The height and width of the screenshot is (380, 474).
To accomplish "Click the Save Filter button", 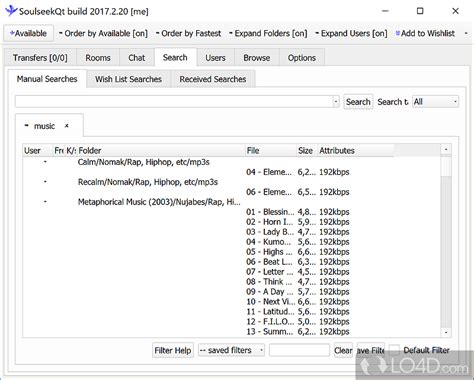I will [371, 350].
